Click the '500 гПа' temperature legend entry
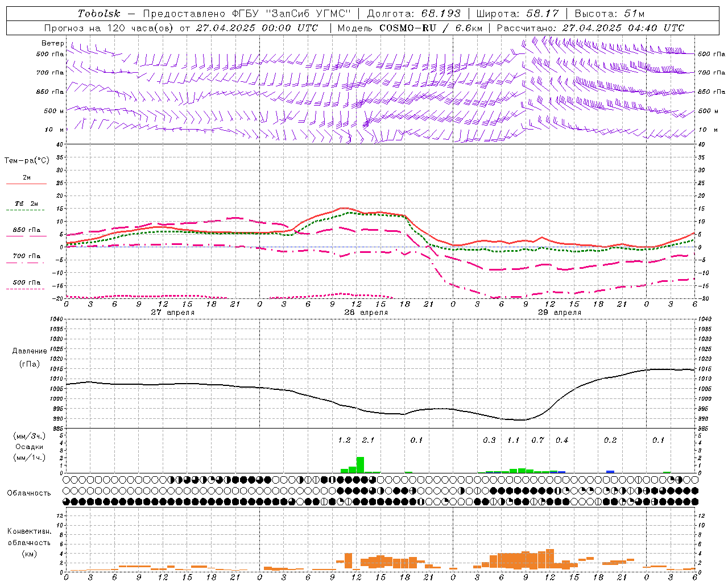728x582 pixels. (26, 282)
